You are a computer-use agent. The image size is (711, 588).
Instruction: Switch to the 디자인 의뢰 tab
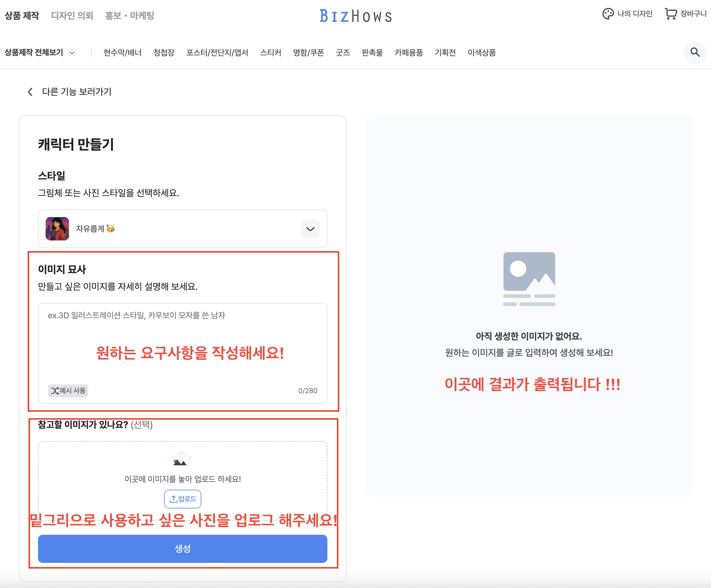[72, 16]
